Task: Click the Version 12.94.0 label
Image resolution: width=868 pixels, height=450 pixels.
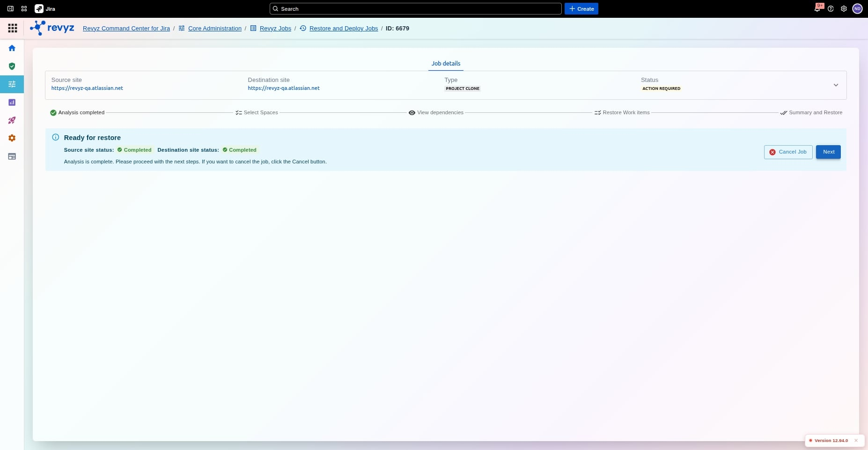Action: [x=831, y=441]
